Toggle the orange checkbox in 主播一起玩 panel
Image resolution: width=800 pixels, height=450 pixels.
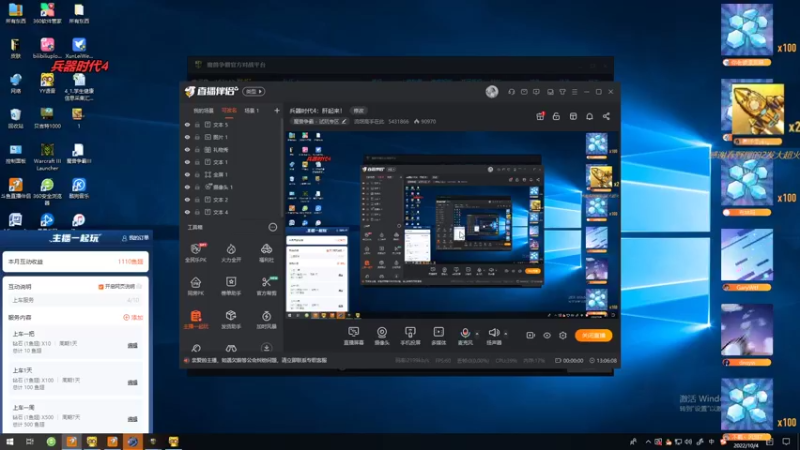(x=101, y=287)
